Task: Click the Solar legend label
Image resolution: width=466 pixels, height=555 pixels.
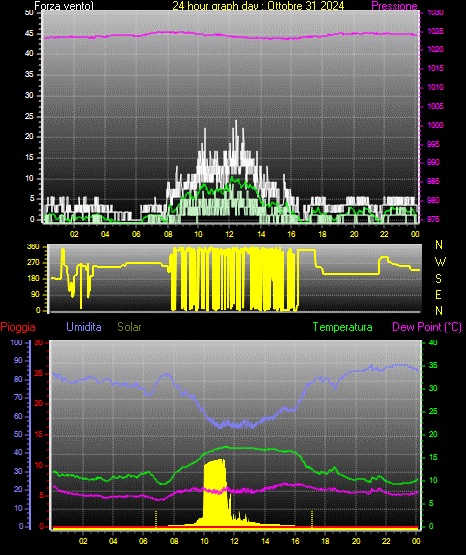Action: (x=130, y=327)
